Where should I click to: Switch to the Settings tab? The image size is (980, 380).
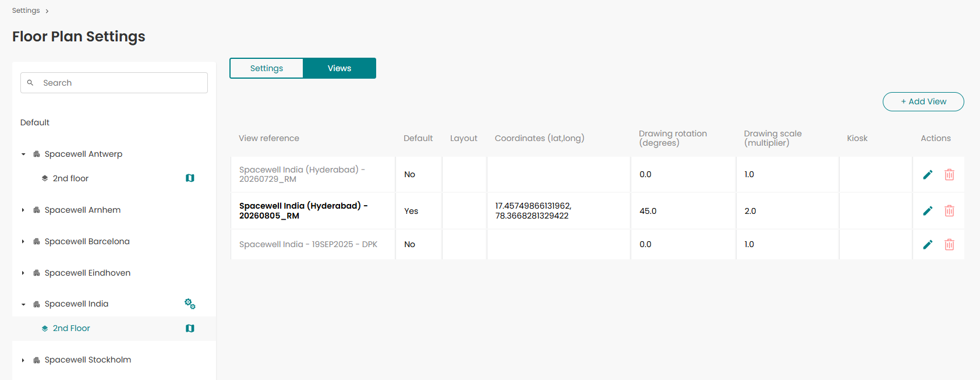tap(267, 68)
